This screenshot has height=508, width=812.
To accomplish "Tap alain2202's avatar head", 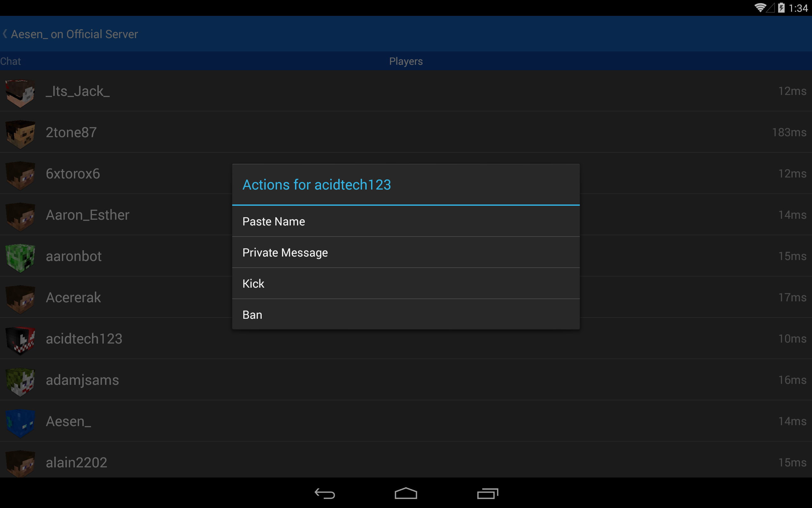I will (20, 464).
